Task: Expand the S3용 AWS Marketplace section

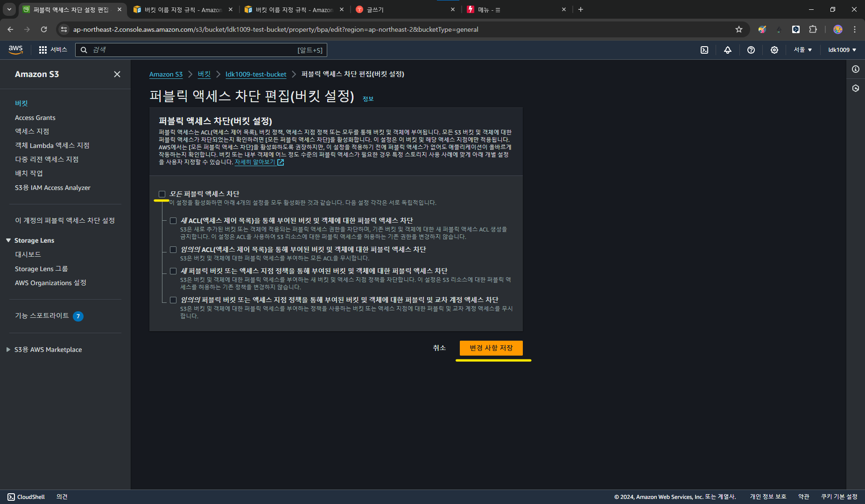Action: point(8,350)
